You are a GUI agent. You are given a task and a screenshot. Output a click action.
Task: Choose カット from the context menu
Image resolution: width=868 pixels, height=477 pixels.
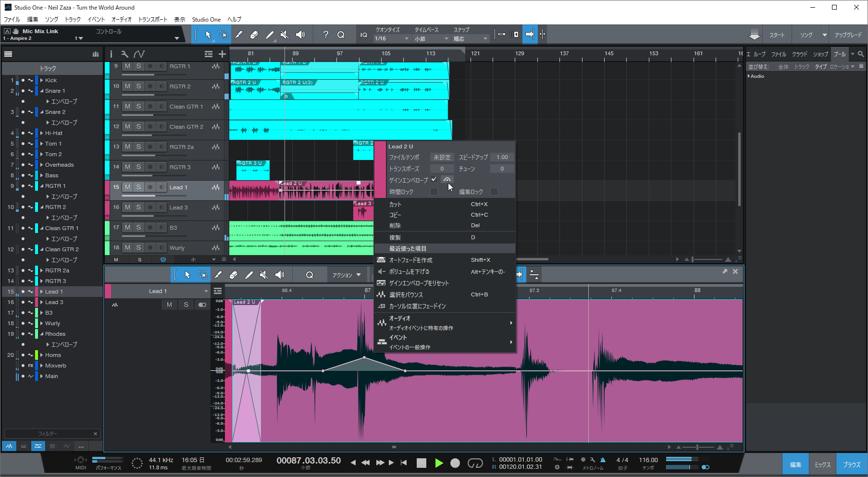click(445, 204)
